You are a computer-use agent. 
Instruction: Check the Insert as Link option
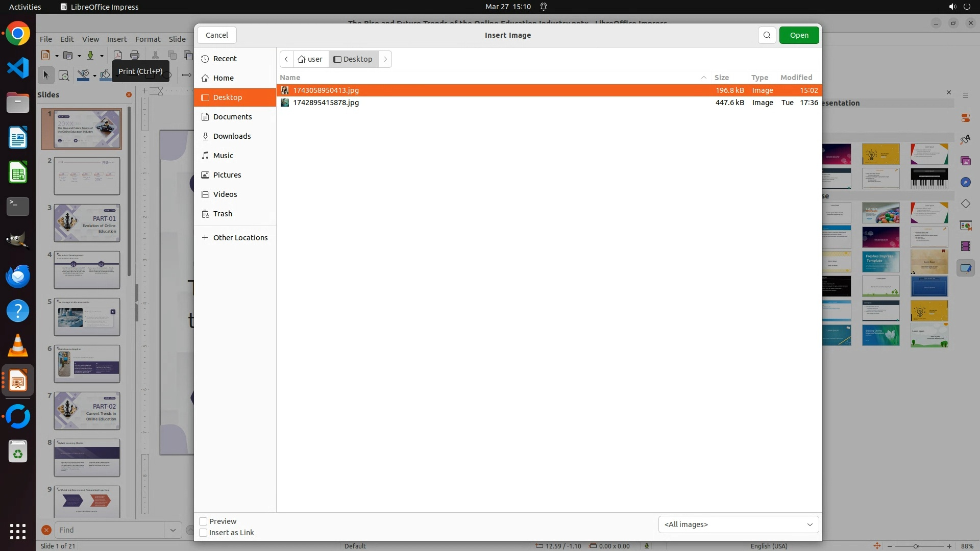(x=203, y=533)
